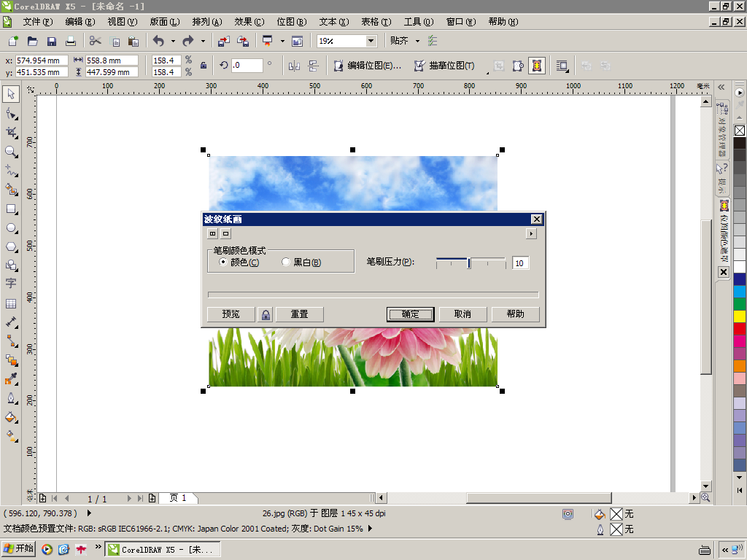Adjust the 笔刷压力 slider
The height and width of the screenshot is (560, 747).
pyautogui.click(x=471, y=262)
